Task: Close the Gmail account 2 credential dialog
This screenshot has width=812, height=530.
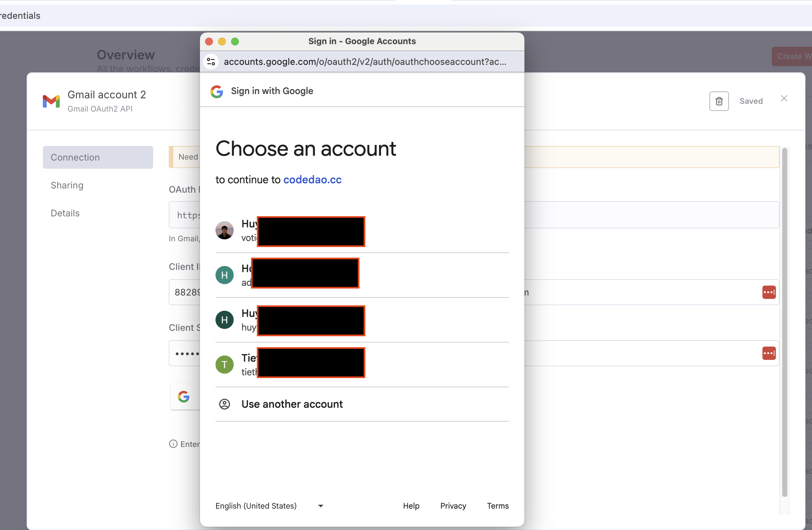Action: point(784,99)
